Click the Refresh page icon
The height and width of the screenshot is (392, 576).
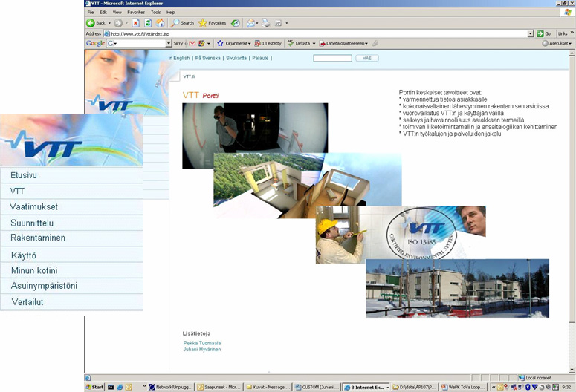pyautogui.click(x=148, y=23)
